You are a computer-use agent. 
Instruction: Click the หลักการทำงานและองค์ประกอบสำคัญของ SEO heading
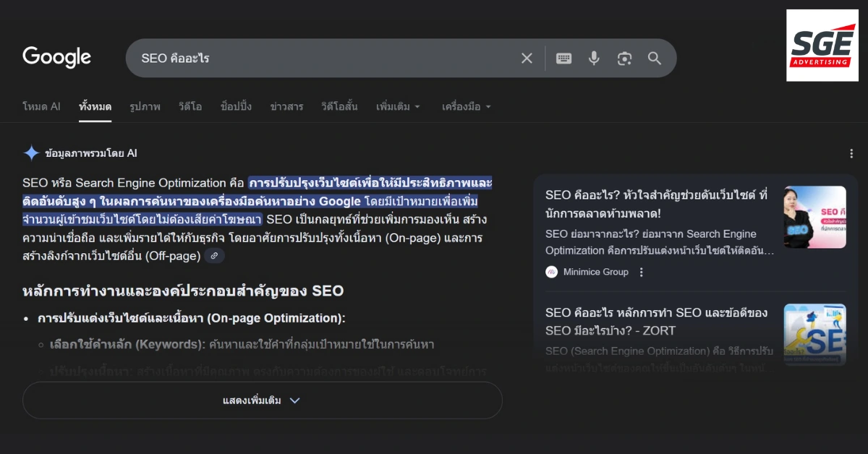(x=183, y=291)
